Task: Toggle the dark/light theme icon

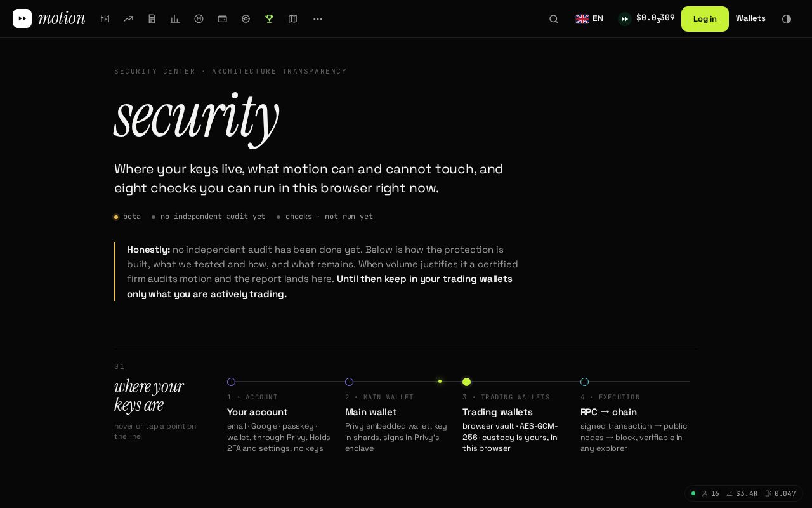Action: [x=787, y=19]
